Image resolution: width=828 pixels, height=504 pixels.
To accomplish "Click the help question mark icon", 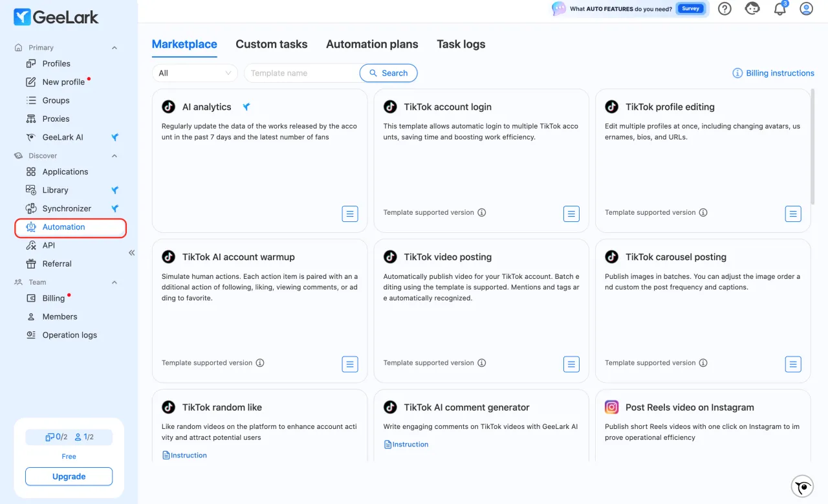I will pos(725,8).
